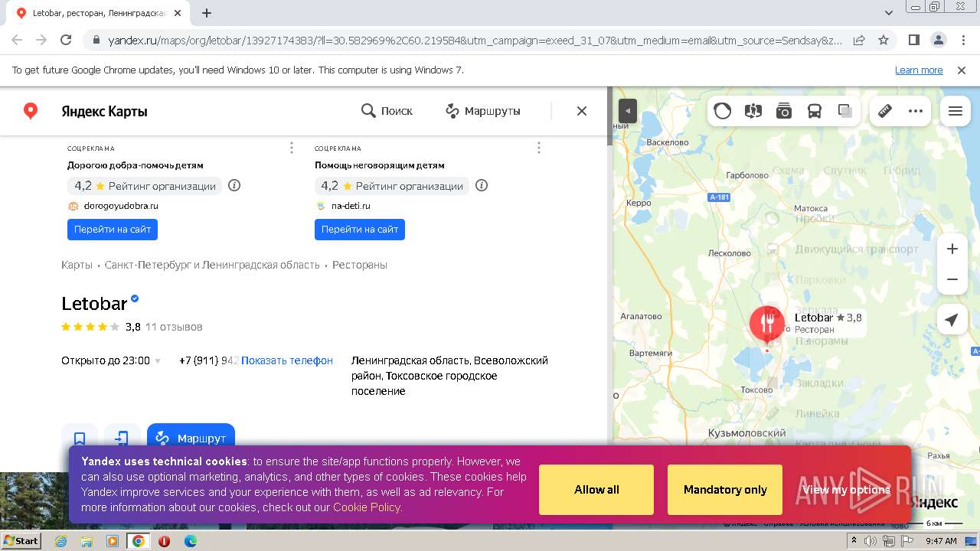Open Маршруты route planner
This screenshot has width=980, height=551.
[483, 111]
